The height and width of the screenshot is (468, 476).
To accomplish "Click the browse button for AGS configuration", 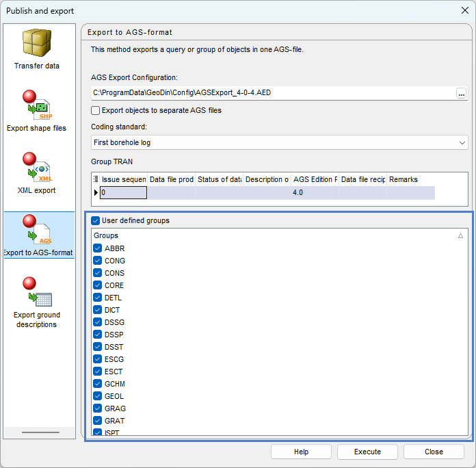I will (x=462, y=93).
